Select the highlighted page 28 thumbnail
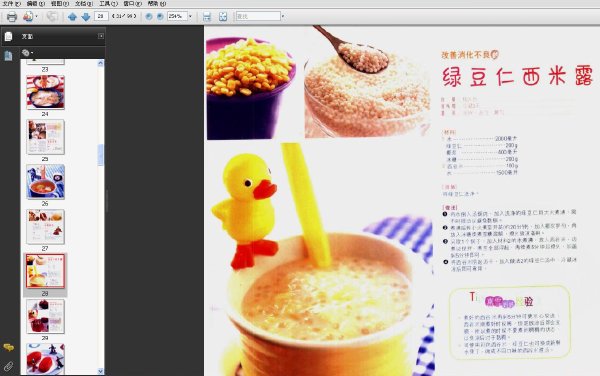Image resolution: width=600 pixels, height=376 pixels. (45, 271)
